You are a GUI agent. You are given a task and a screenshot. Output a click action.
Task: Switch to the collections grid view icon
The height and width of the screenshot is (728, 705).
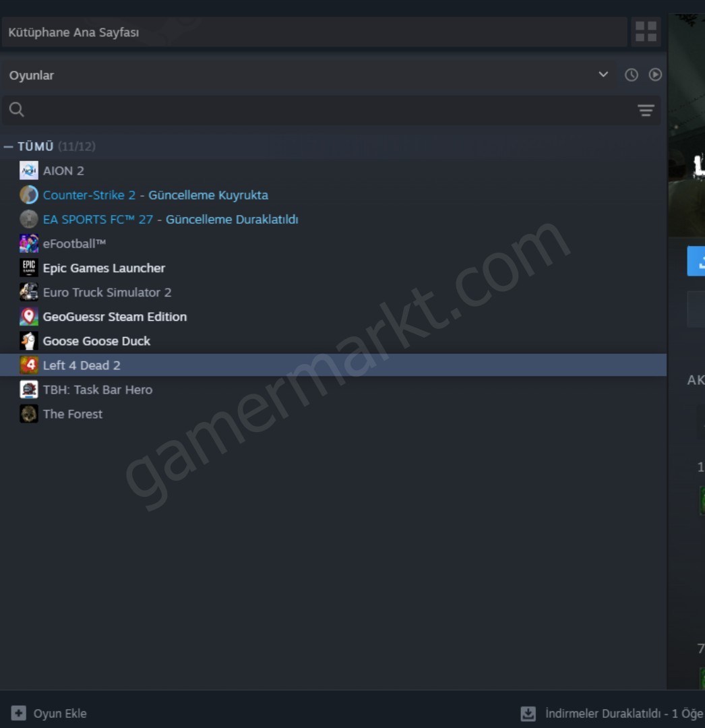(x=646, y=32)
